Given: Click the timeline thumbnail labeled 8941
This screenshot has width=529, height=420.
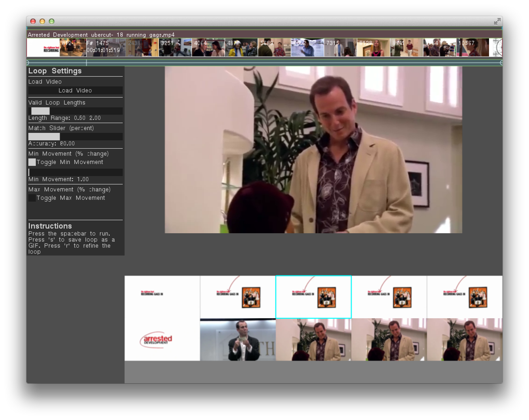Looking at the screenshot, I should 407,48.
